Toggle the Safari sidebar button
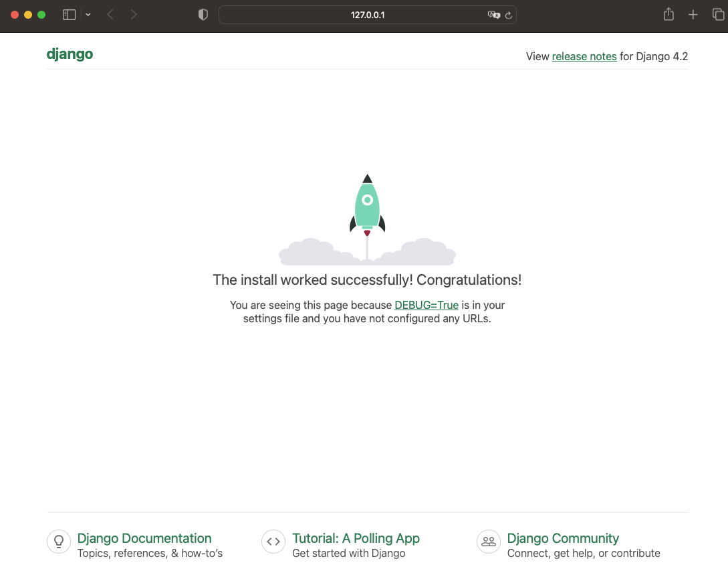The width and height of the screenshot is (728, 573). click(69, 15)
